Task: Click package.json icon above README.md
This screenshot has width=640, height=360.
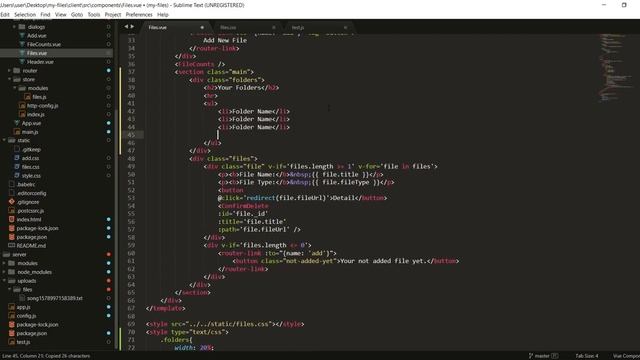Action: (x=11, y=237)
